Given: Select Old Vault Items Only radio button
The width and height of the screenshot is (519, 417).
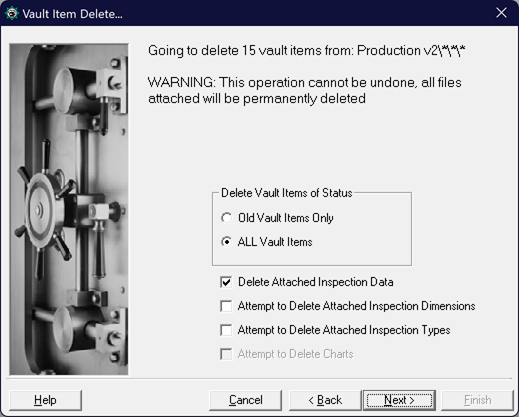Looking at the screenshot, I should (226, 218).
